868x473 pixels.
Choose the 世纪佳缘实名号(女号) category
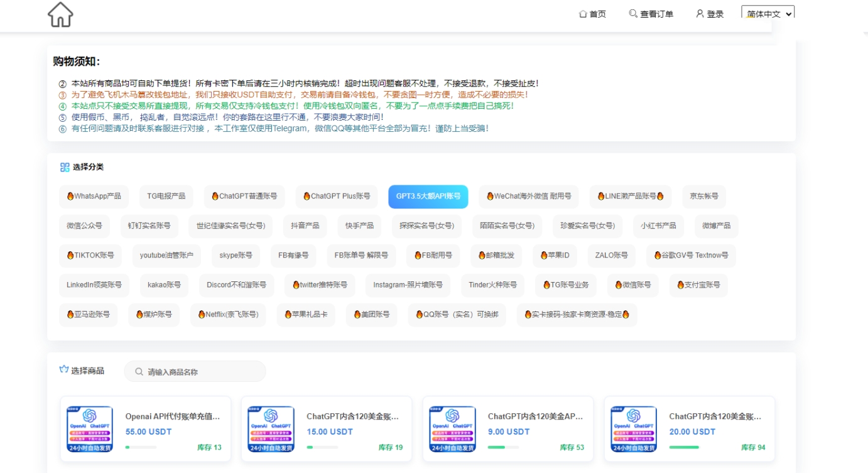coord(231,226)
